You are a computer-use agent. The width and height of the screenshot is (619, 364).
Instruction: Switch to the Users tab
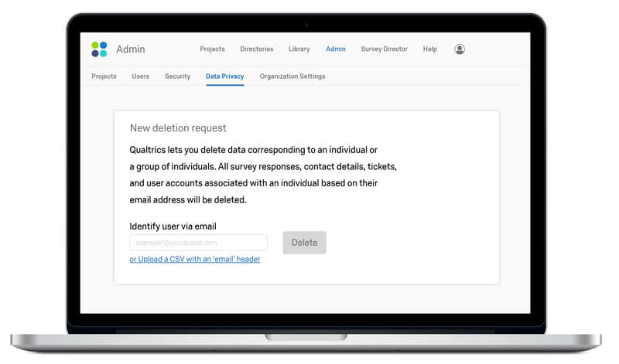click(x=141, y=76)
